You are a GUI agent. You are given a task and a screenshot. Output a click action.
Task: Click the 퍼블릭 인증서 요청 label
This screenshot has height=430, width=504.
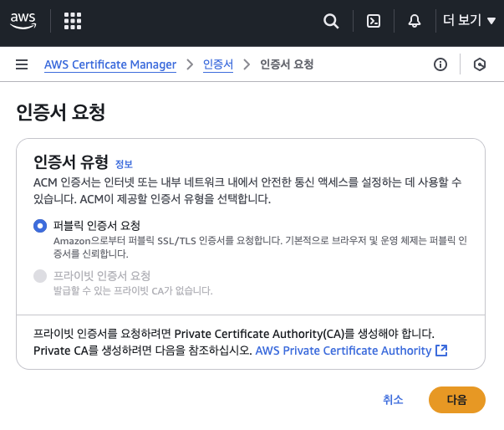click(x=97, y=225)
